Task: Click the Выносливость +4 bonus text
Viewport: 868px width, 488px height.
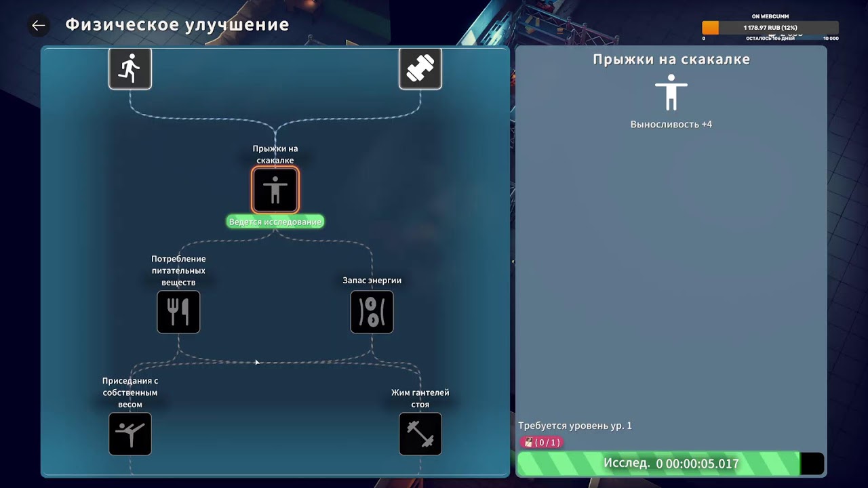Action: pos(671,124)
